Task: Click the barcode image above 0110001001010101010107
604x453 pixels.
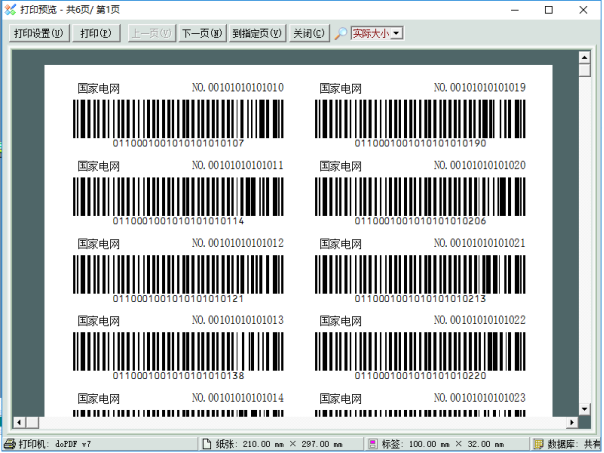Action: coord(178,119)
